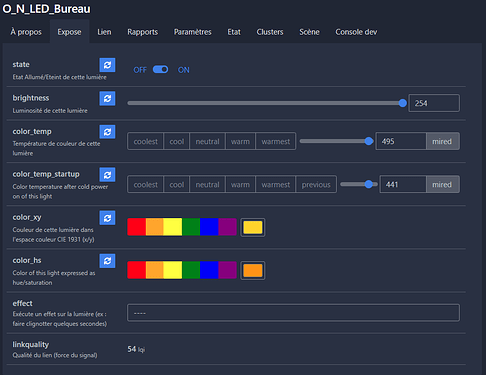Pick green swatch in color_hs
The height and width of the screenshot is (375, 486).
pyautogui.click(x=191, y=270)
